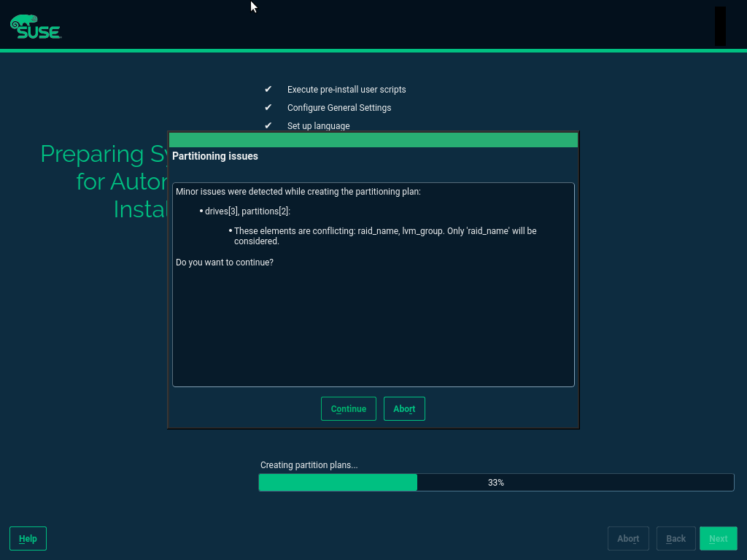Click the greyed-out Abort button beside Back
Screen dimensions: 747x560
tap(628, 538)
